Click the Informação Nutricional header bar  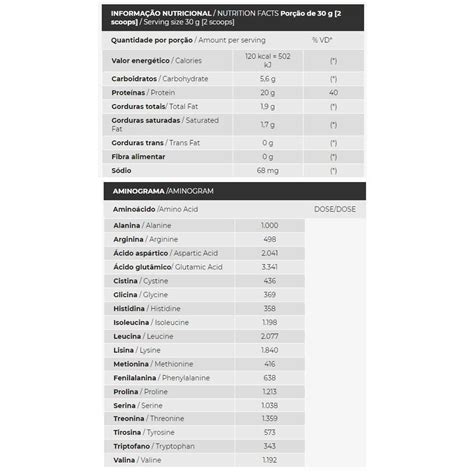pyautogui.click(x=233, y=18)
